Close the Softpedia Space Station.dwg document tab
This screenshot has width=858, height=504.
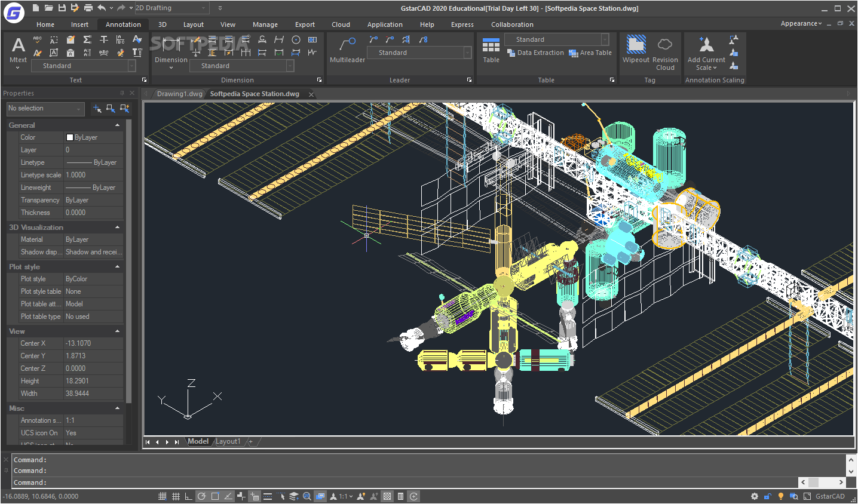(311, 94)
